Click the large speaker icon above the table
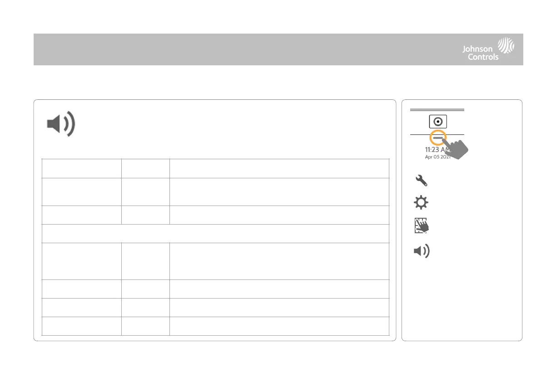Screen dimensions: 556x392 61,124
